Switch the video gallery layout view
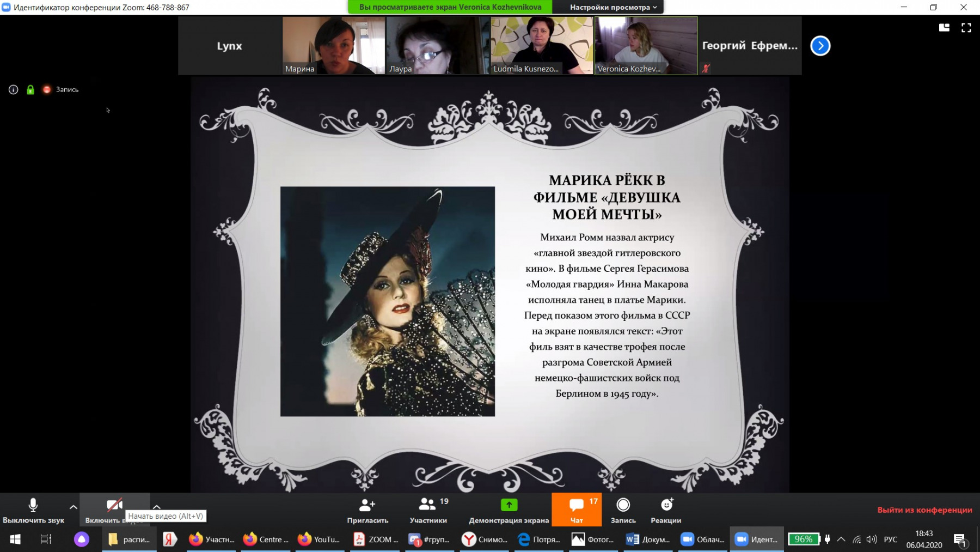 pyautogui.click(x=944, y=28)
